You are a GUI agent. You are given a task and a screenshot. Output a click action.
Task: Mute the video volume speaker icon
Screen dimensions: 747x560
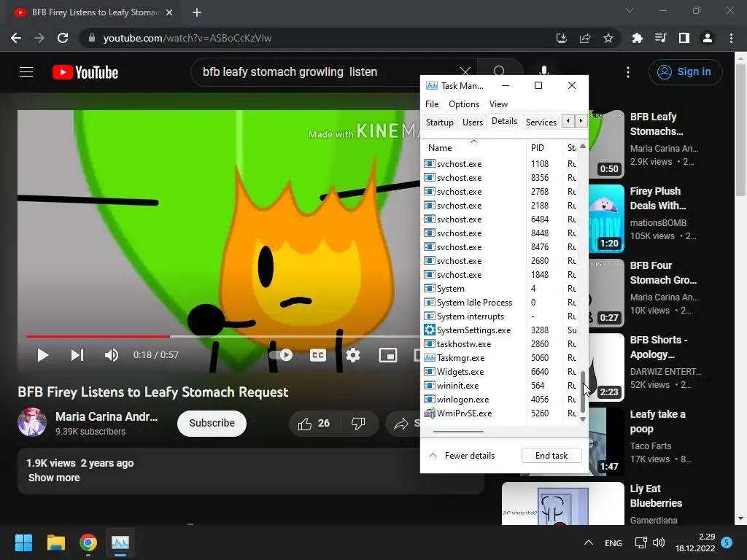[112, 355]
